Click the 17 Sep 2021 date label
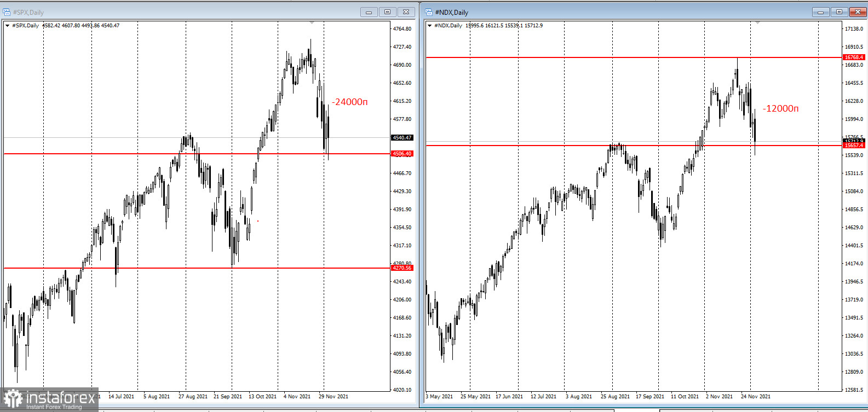This screenshot has height=412, width=868. point(650,397)
